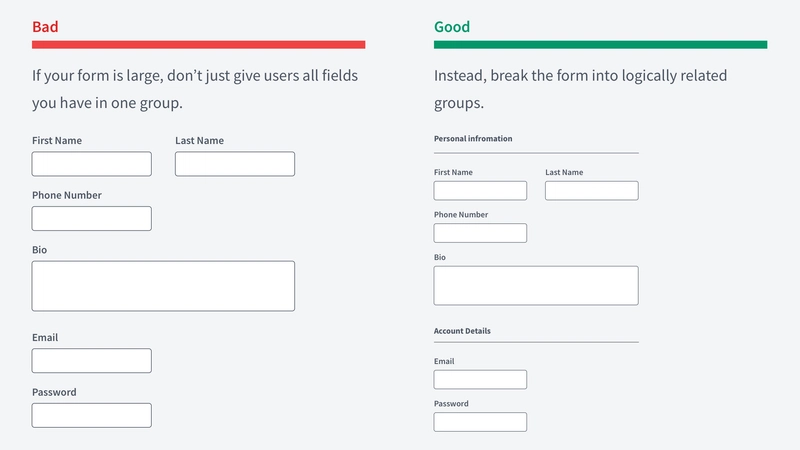
Task: Click the Email label in Good form
Action: [x=444, y=361]
